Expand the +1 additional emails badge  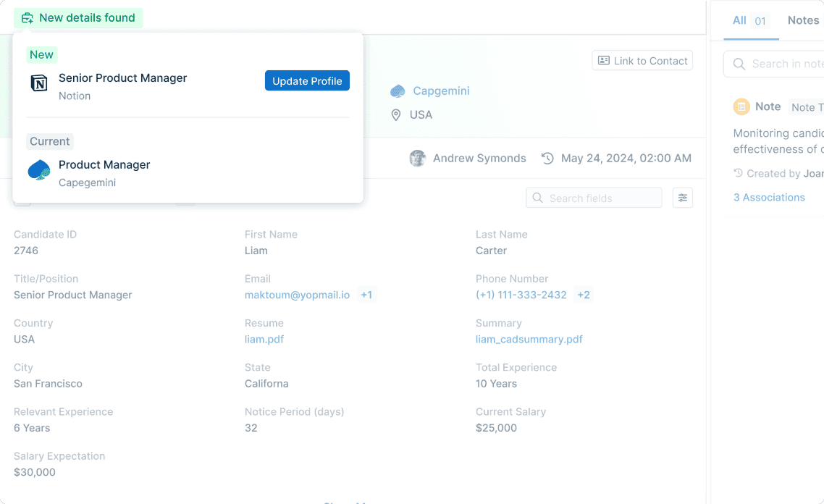point(366,295)
